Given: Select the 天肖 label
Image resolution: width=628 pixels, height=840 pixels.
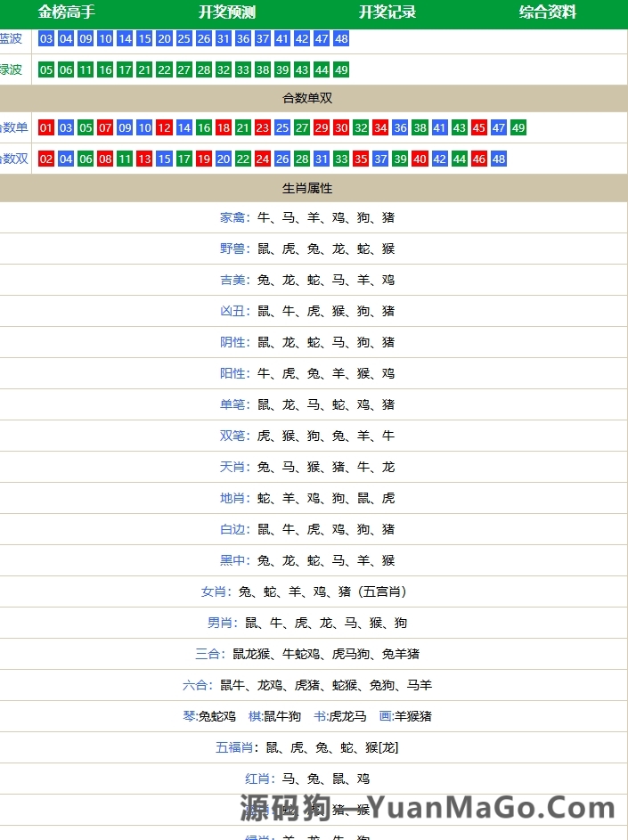Looking at the screenshot, I should [x=234, y=467].
